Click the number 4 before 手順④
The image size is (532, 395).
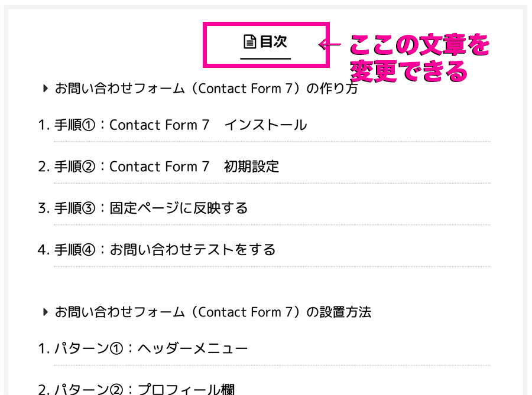[x=42, y=250]
